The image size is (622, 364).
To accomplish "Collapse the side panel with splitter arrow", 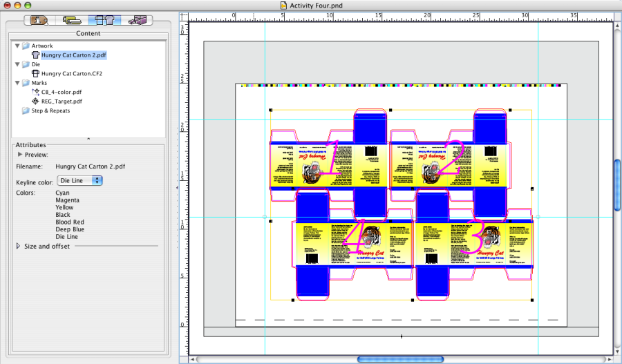I will coord(177,188).
